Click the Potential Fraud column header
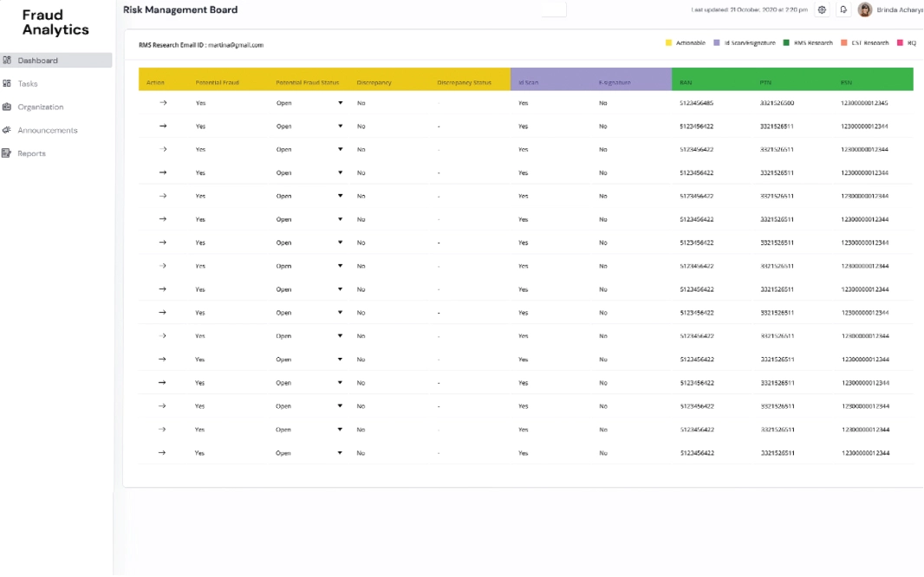 tap(217, 83)
